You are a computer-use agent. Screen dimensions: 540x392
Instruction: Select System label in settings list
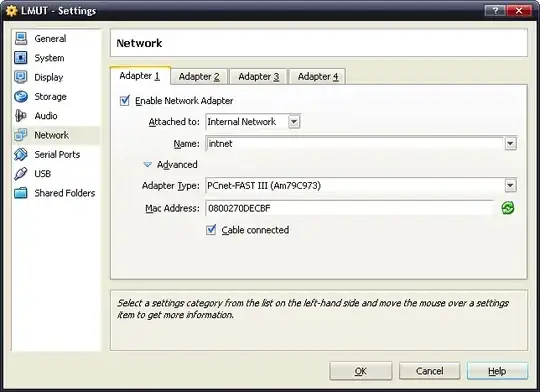pos(49,58)
